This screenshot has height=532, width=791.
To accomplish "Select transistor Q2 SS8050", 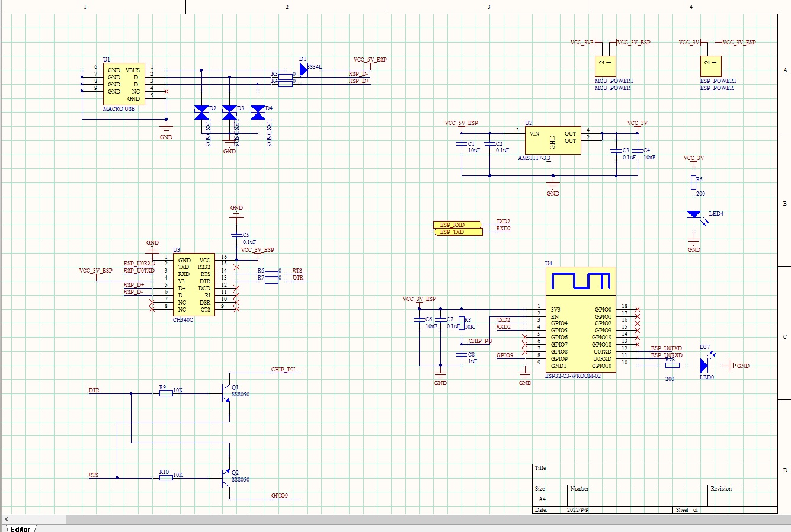I will click(225, 477).
